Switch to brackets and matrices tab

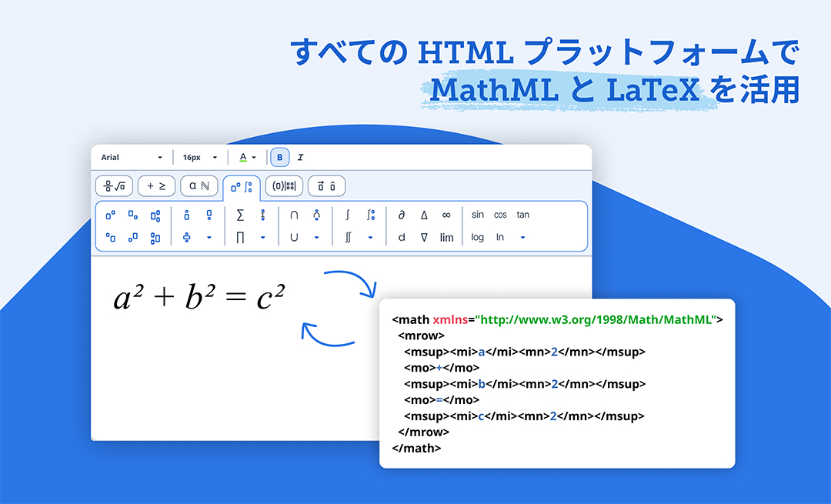point(284,186)
